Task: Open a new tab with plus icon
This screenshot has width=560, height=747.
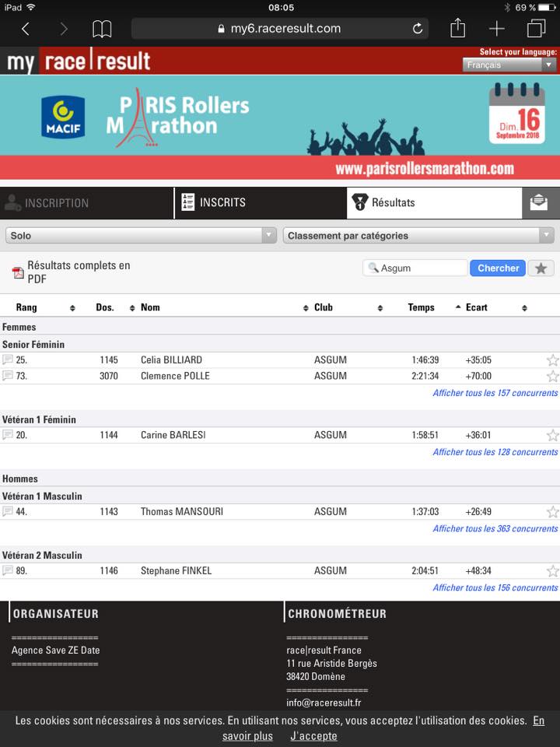Action: [497, 29]
